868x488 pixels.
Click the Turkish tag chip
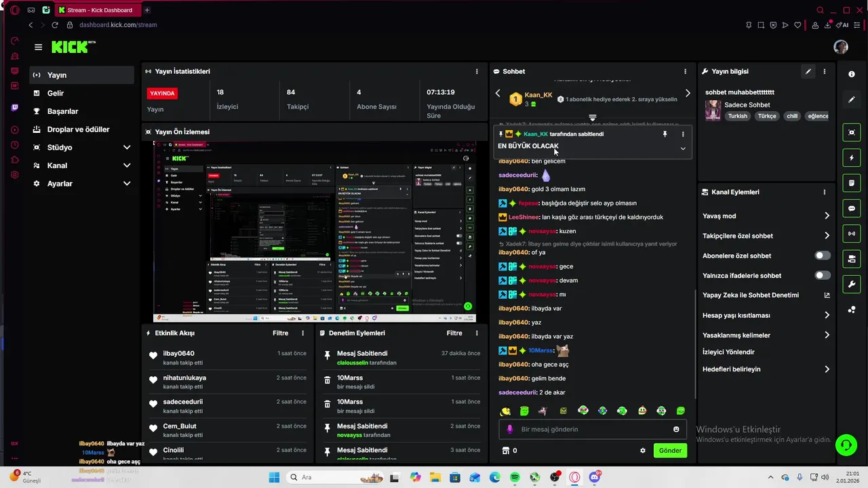737,116
